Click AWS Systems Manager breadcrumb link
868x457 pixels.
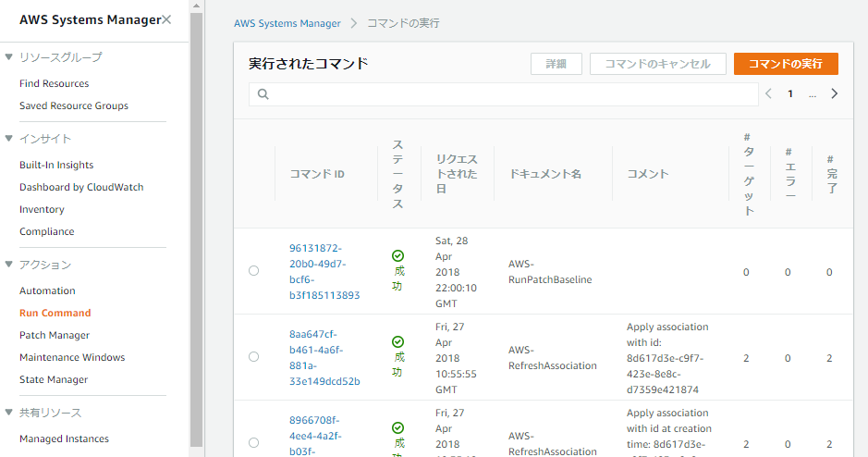click(x=287, y=23)
